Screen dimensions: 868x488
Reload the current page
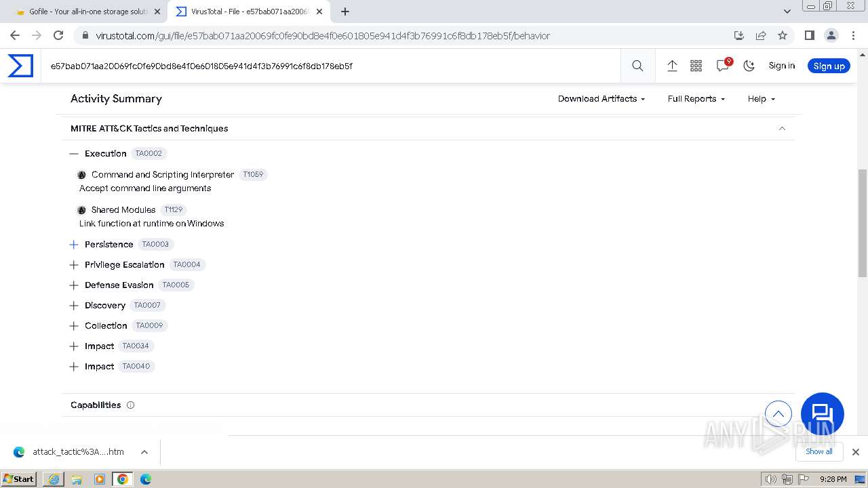(58, 35)
